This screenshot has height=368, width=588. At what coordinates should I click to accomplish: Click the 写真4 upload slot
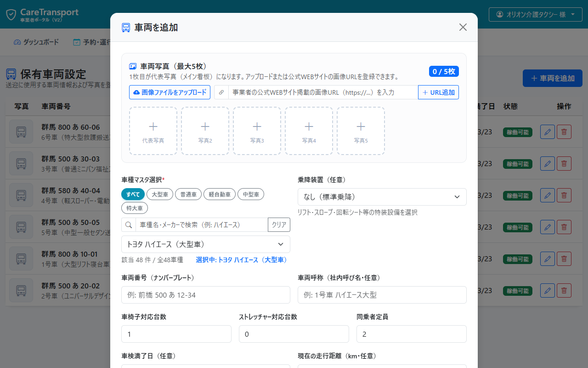309,131
